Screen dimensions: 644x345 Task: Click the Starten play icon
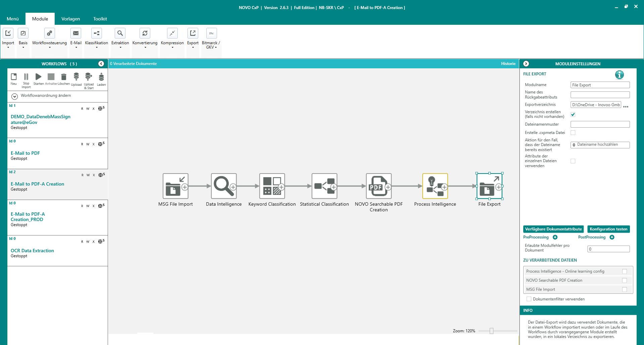(39, 77)
